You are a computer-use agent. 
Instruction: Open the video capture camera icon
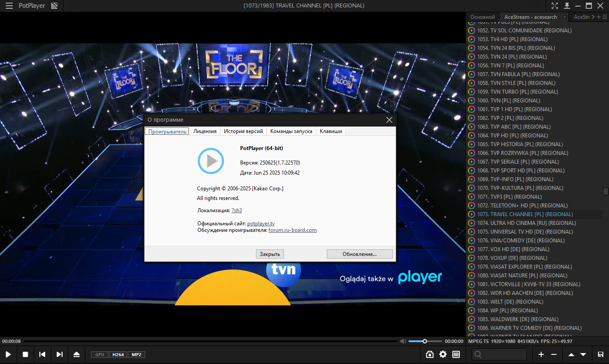tap(430, 354)
